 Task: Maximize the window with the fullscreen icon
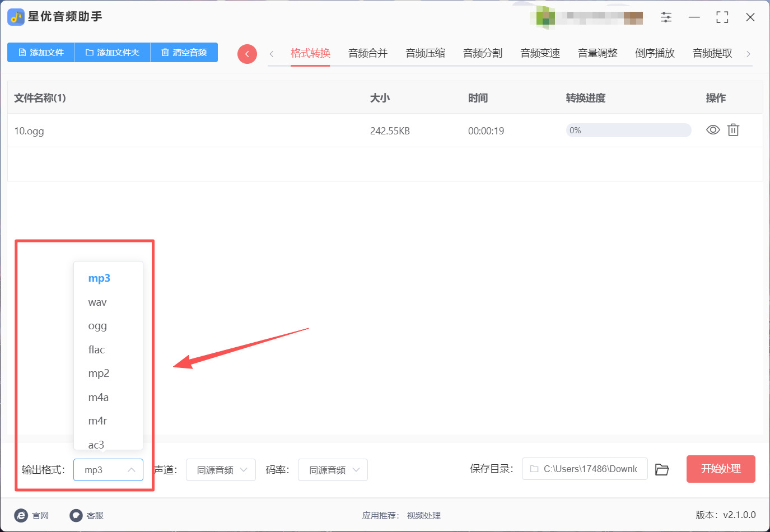coord(722,17)
